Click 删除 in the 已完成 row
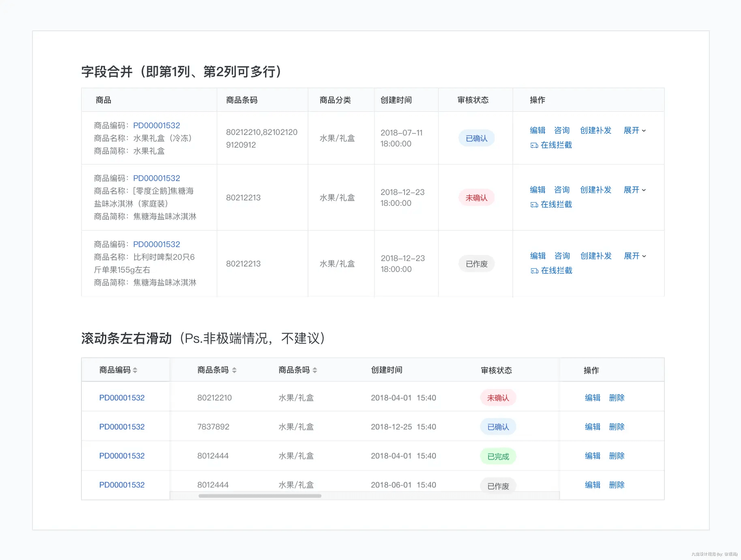This screenshot has height=560, width=741. pos(617,456)
